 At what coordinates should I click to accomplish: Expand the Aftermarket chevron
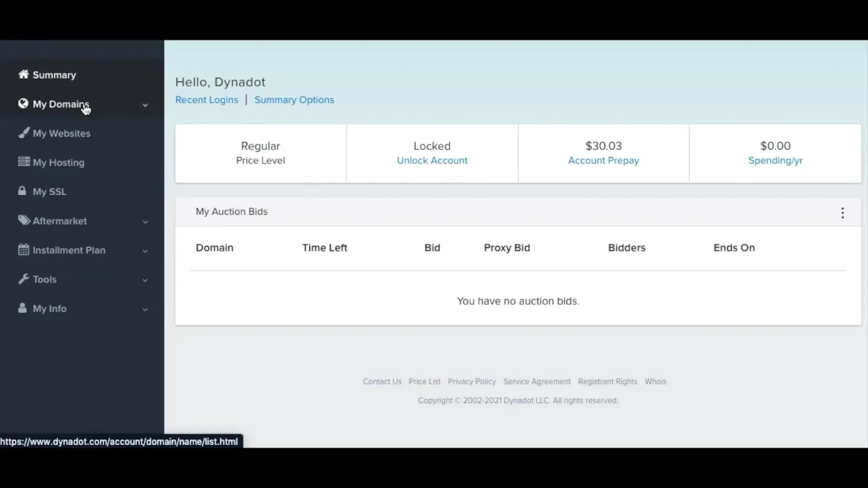pos(145,222)
